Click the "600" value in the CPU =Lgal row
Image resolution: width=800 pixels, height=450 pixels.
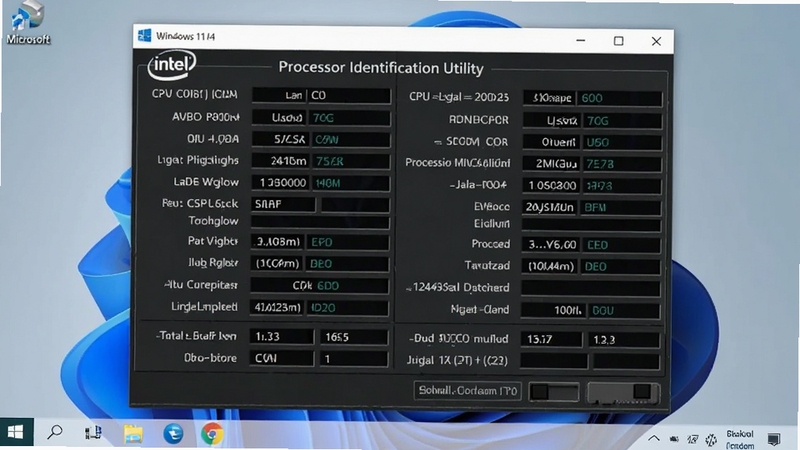tap(619, 98)
